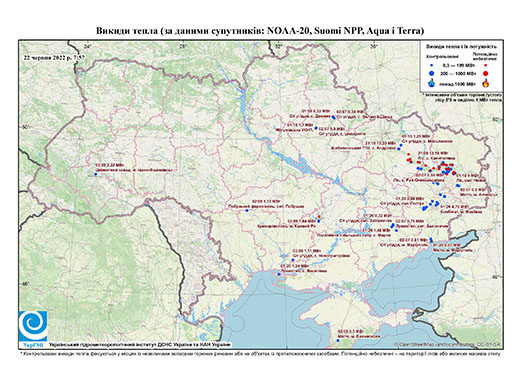
Task: Click the legend title text
Action: point(461,47)
